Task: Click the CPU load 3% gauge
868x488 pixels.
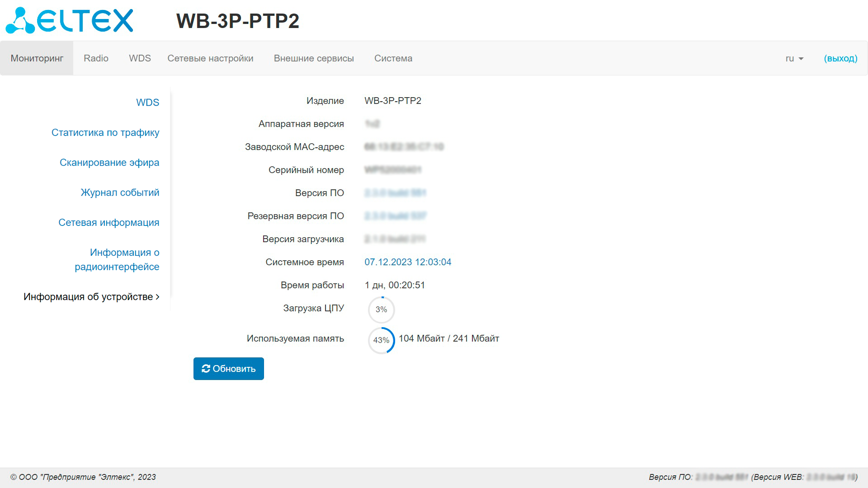Action: pos(381,310)
